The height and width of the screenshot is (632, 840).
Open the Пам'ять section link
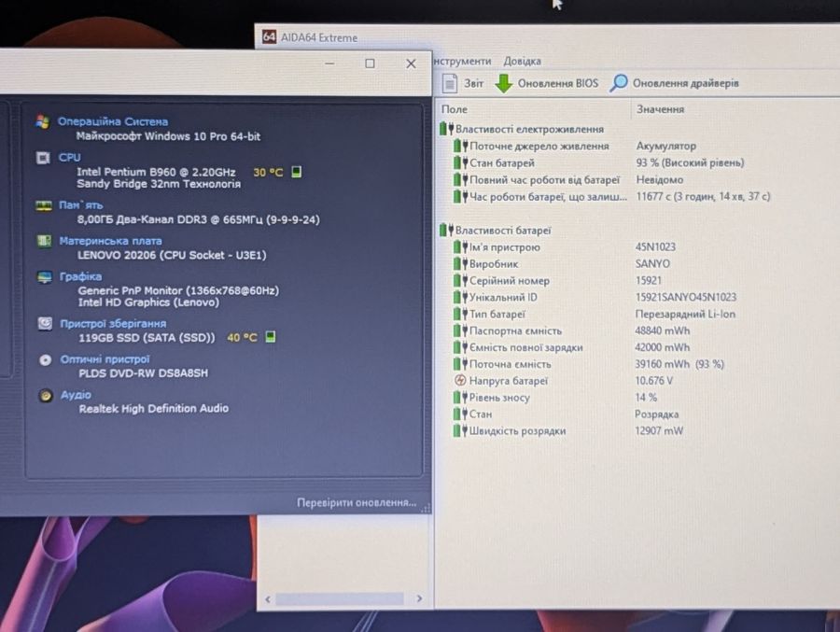81,204
